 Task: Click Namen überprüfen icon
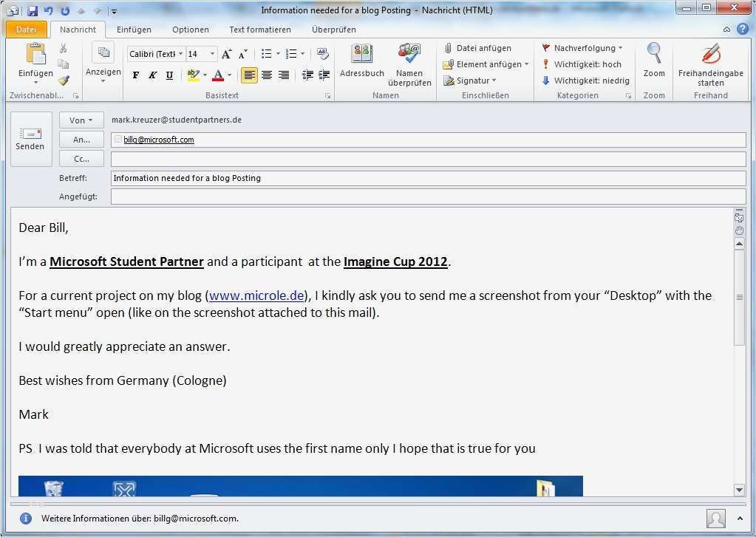click(x=409, y=54)
